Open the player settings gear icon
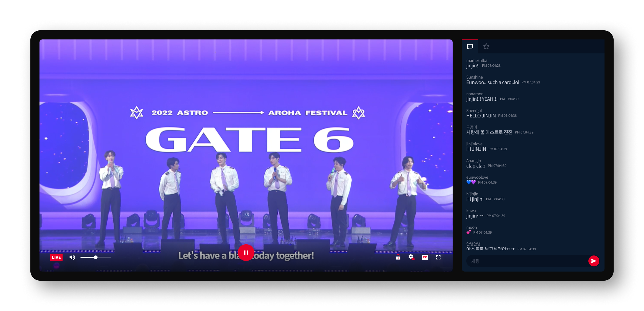This screenshot has width=644, height=311. 411,257
